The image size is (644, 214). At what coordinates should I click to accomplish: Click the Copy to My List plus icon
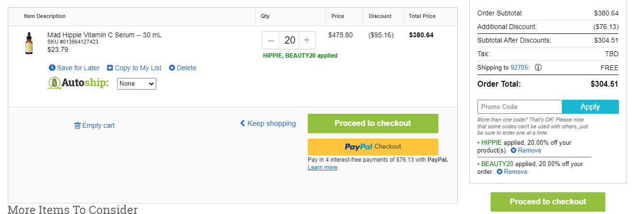point(110,68)
